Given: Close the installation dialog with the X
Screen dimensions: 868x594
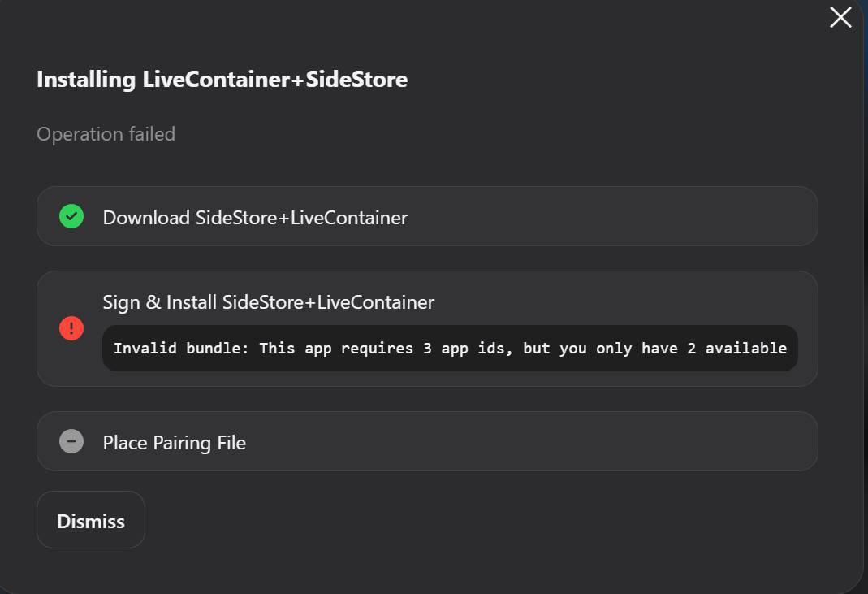Looking at the screenshot, I should click(x=840, y=17).
